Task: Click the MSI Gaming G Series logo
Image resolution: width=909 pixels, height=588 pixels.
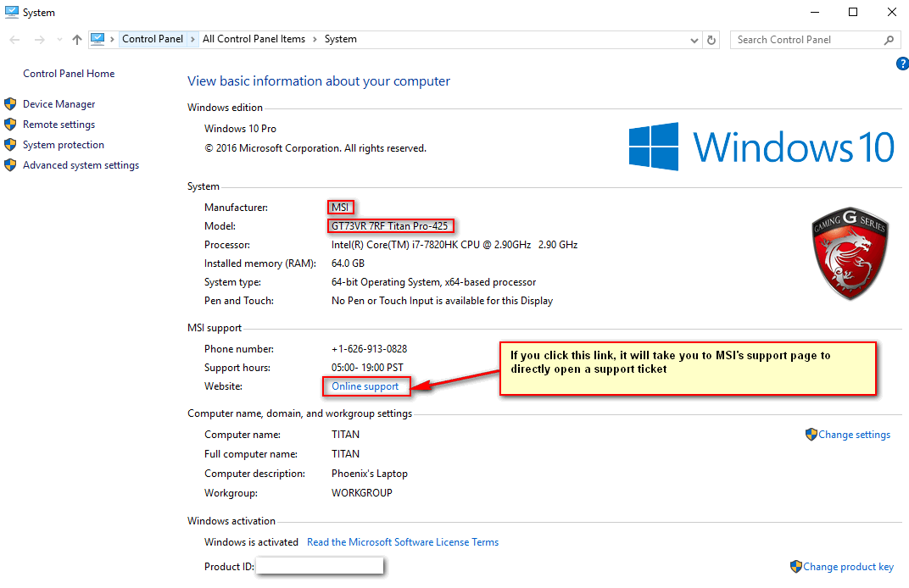Action: click(850, 253)
